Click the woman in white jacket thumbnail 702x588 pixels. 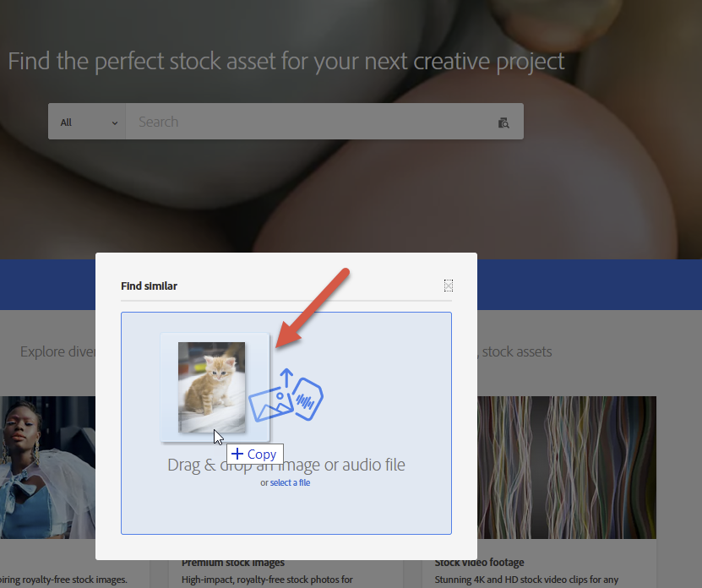coord(48,467)
